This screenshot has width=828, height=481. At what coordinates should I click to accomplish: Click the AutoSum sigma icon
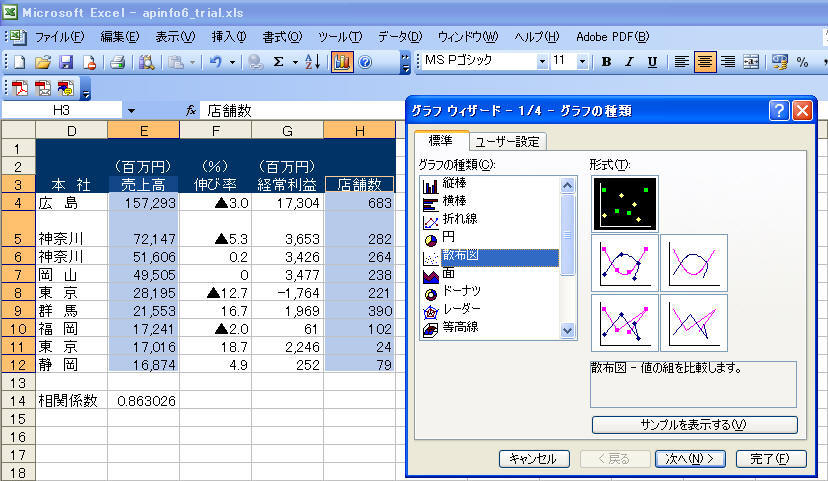coord(280,62)
